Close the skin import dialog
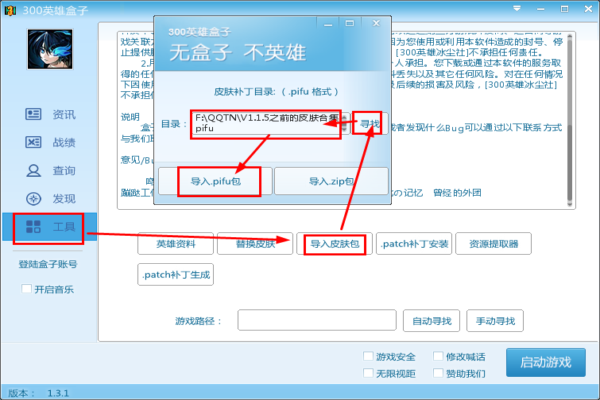 pyautogui.click(x=376, y=24)
